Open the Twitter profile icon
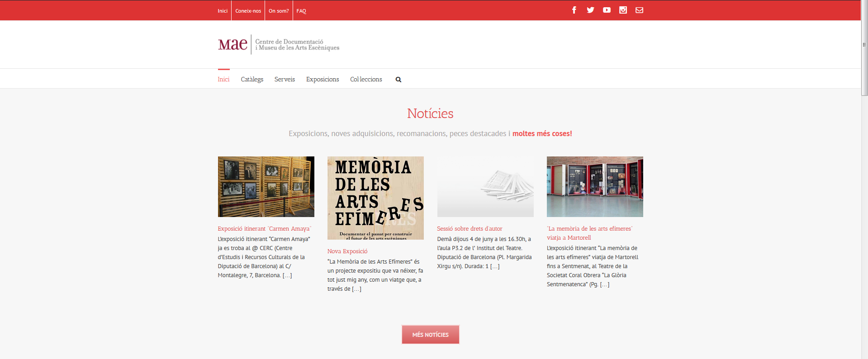Screen dimensions: 868x359 tap(590, 10)
